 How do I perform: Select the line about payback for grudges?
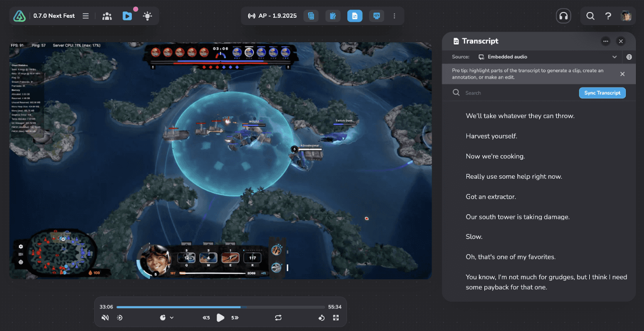coord(546,282)
